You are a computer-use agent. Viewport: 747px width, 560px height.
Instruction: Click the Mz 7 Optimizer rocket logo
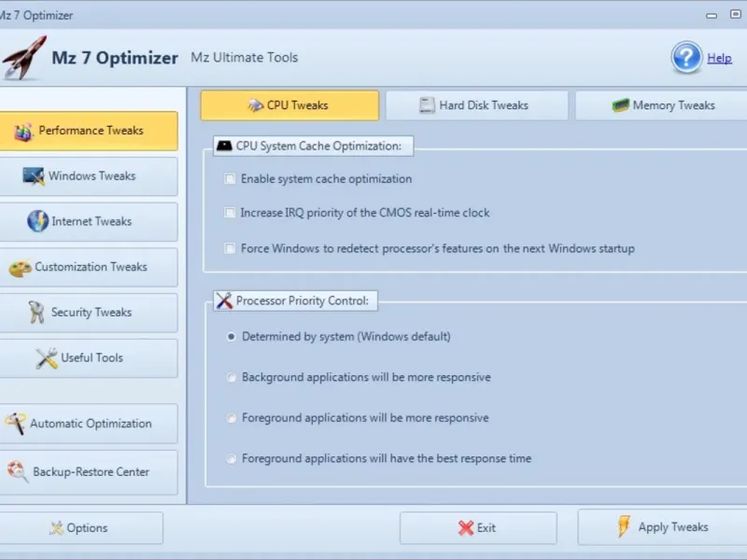pyautogui.click(x=24, y=58)
